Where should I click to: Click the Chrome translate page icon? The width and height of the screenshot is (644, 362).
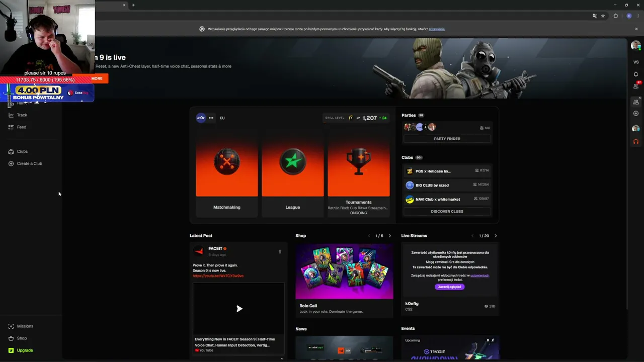pos(595,16)
